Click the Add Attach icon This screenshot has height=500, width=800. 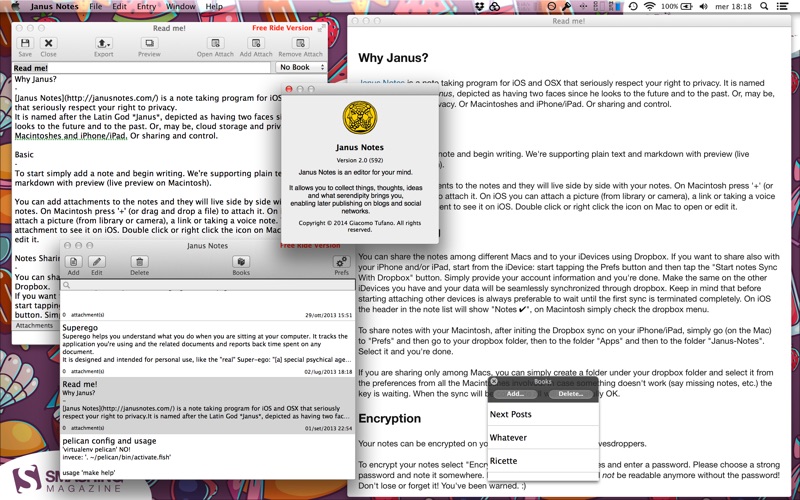coord(256,43)
